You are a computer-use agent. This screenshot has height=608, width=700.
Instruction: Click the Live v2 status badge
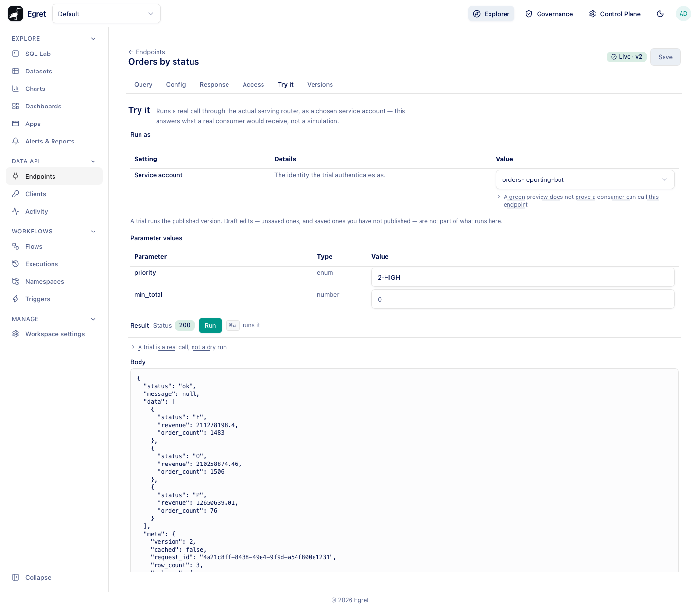click(x=627, y=57)
